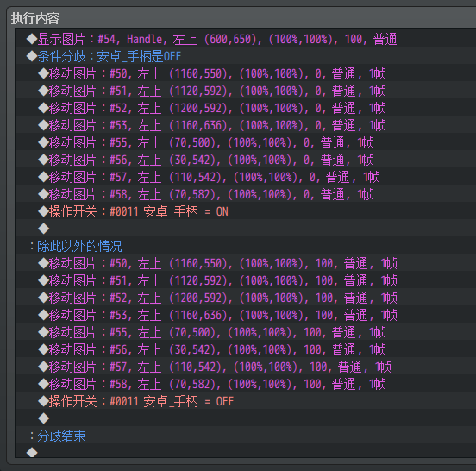
Task: Select 移动图片 #53 row with opacity 100
Action: 245,315
